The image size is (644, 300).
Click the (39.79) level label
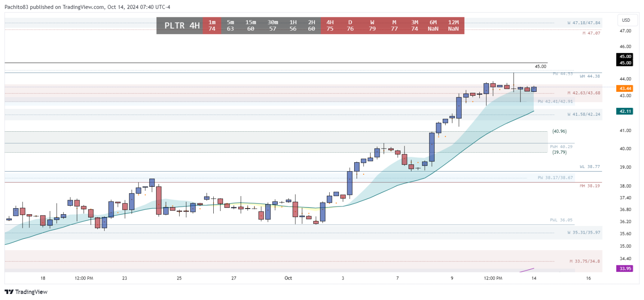[559, 152]
